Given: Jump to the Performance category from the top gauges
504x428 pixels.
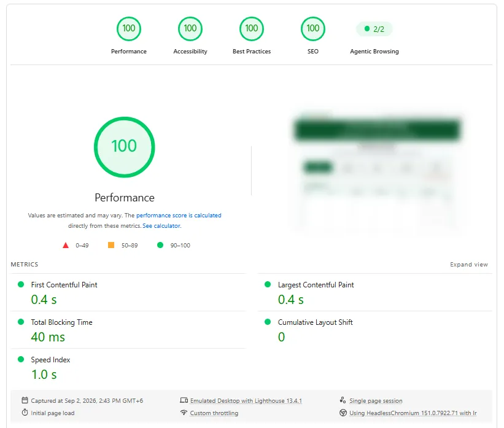Looking at the screenshot, I should [128, 36].
